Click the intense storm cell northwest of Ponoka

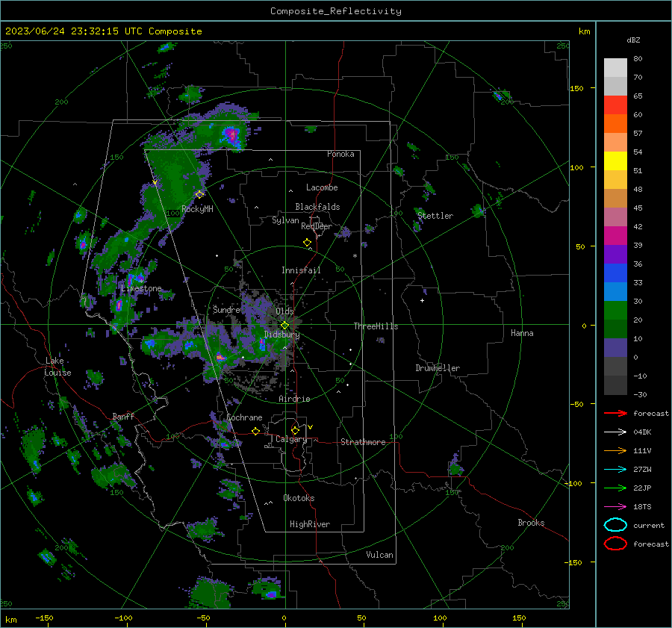231,135
